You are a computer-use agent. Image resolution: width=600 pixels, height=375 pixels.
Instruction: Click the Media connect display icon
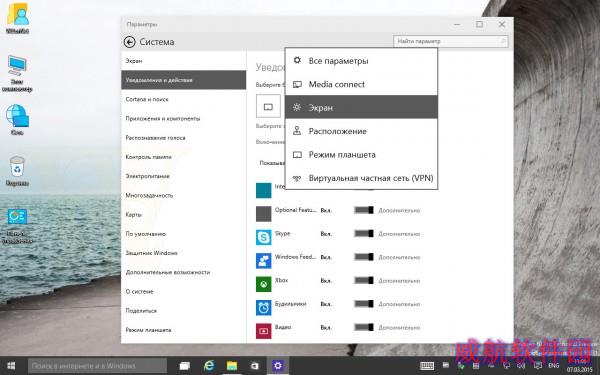pos(297,84)
